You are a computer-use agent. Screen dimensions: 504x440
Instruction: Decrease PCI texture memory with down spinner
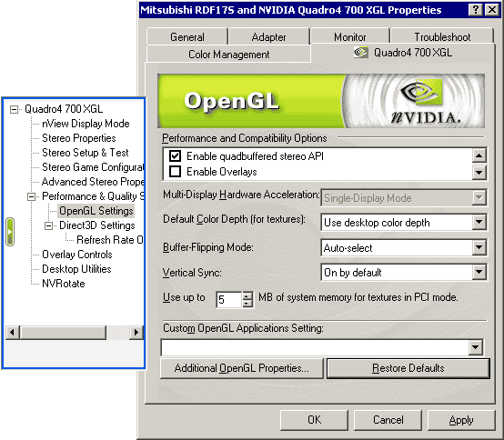point(247,304)
